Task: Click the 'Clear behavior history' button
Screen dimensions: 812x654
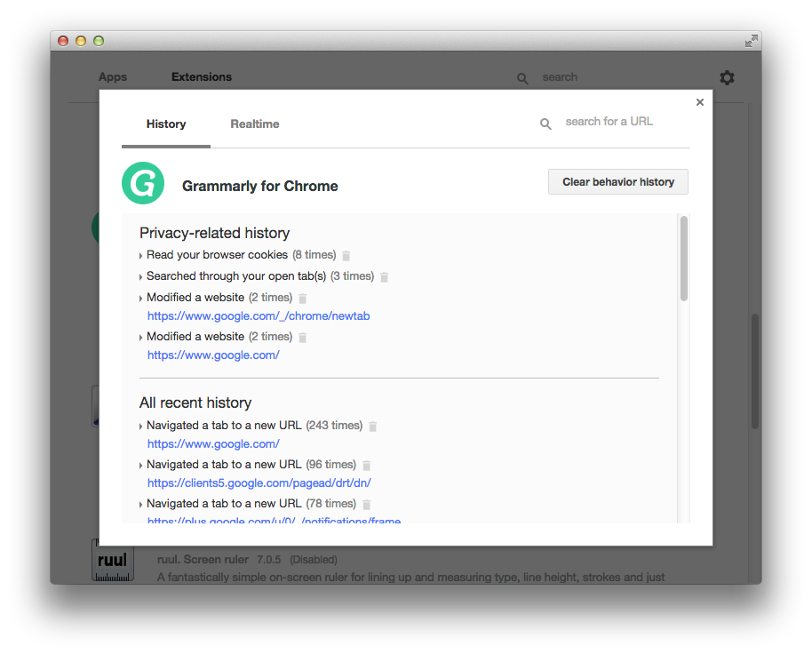Action: (618, 182)
